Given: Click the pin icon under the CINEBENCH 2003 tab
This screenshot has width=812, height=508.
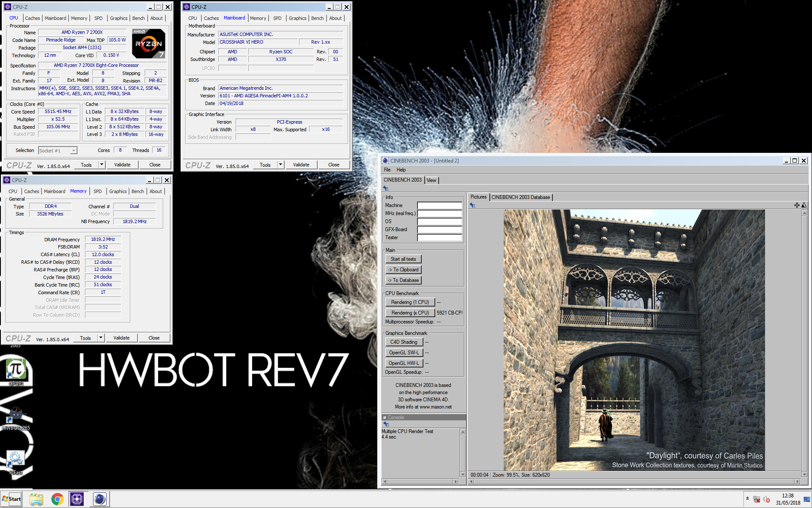Looking at the screenshot, I should coord(386,188).
